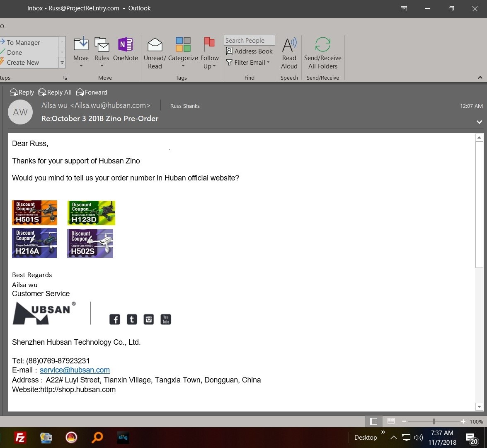Screen dimensions: 487x448
Task: Switch to Normal view icon
Action: click(x=373, y=421)
